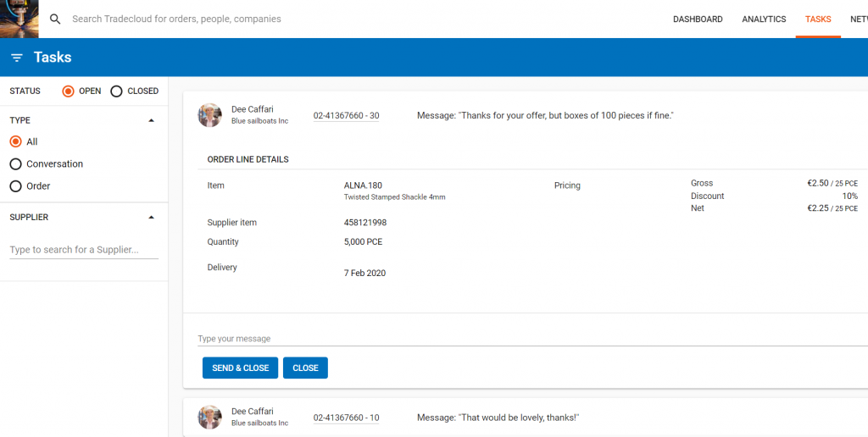Open the ANALYTICS tab
This screenshot has width=868, height=437.
coord(764,19)
